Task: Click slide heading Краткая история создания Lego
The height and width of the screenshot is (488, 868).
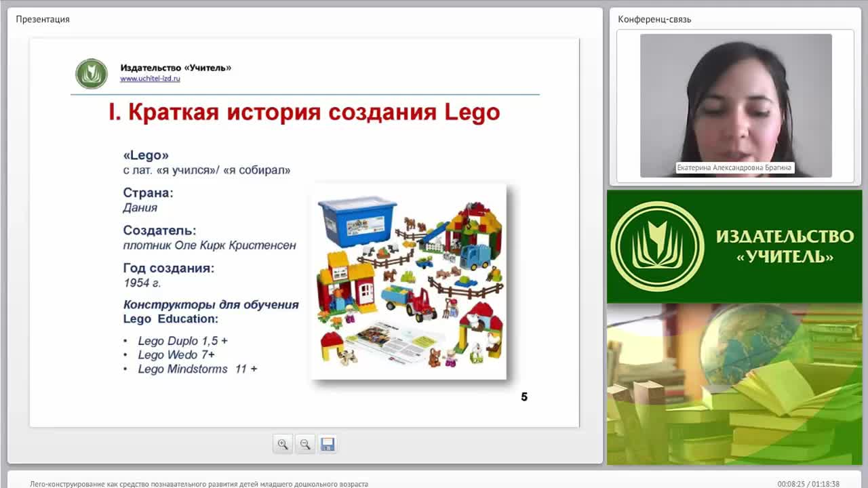Action: [x=304, y=112]
